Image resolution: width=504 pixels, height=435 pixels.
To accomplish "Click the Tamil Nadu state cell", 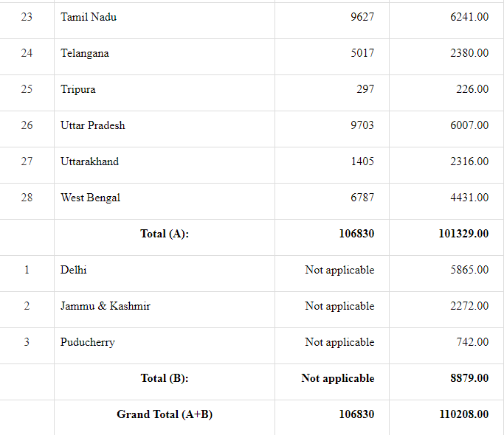I will tap(89, 17).
